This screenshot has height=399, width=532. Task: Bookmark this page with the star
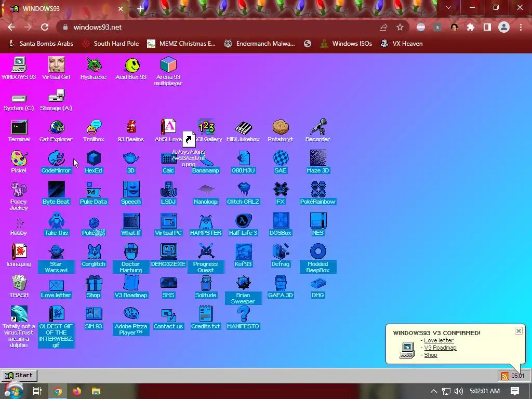(400, 27)
